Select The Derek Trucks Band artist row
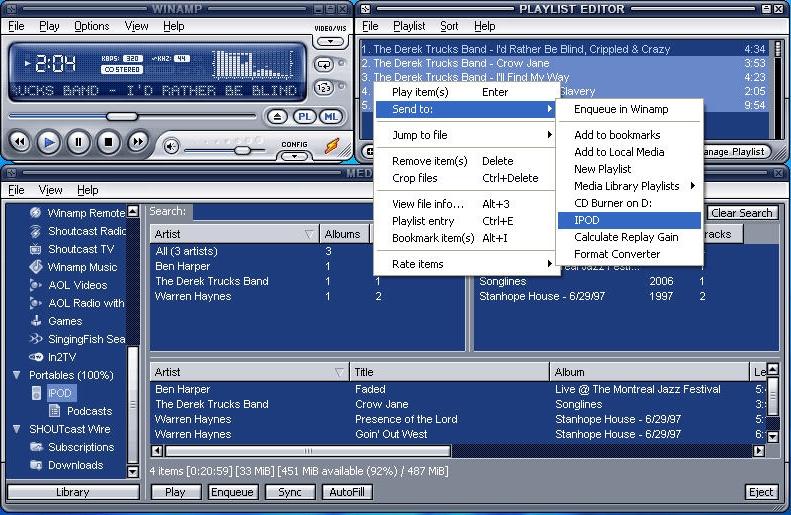The width and height of the screenshot is (791, 515). tap(308, 281)
